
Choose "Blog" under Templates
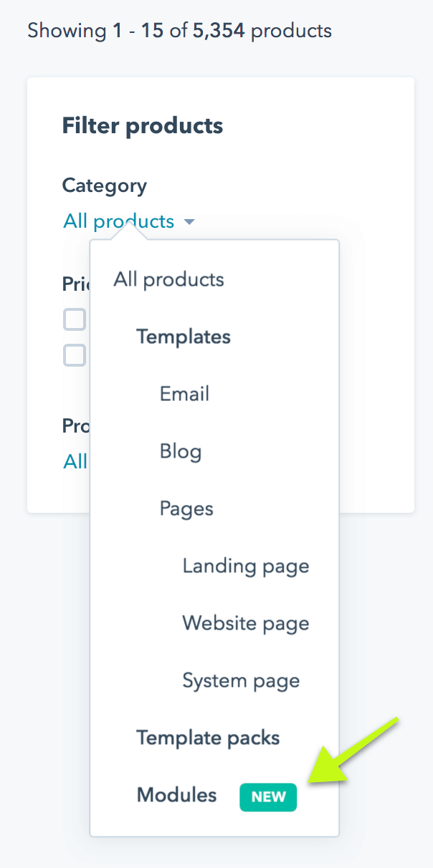(x=180, y=451)
